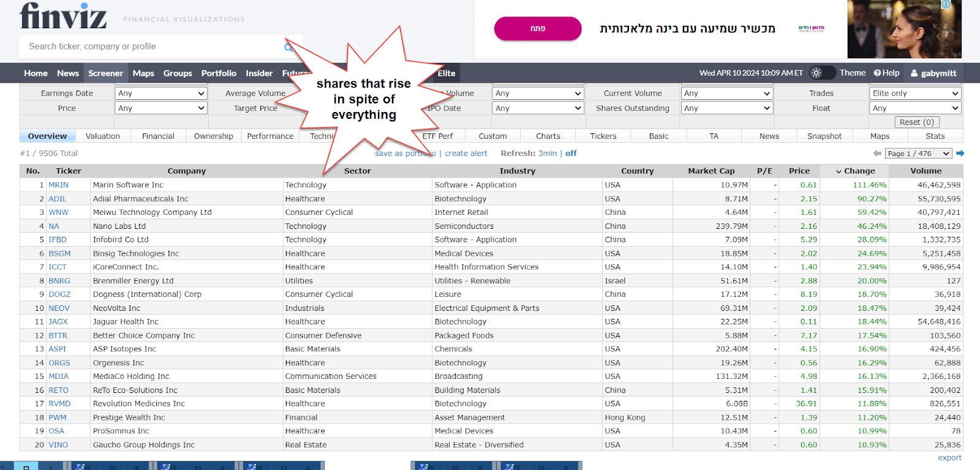Image resolution: width=980 pixels, height=470 pixels.
Task: Click the woman photo ad thumbnail
Action: click(x=905, y=29)
